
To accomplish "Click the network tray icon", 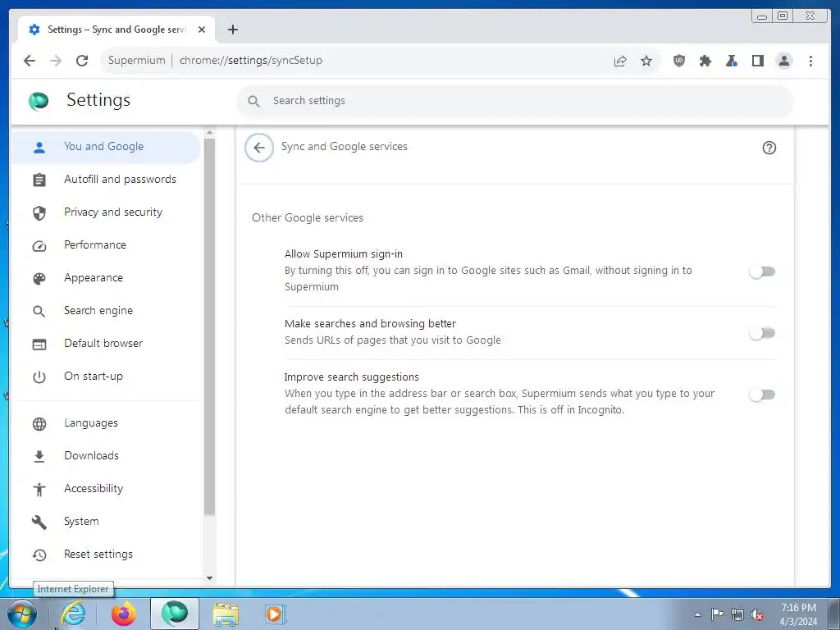I will [737, 614].
